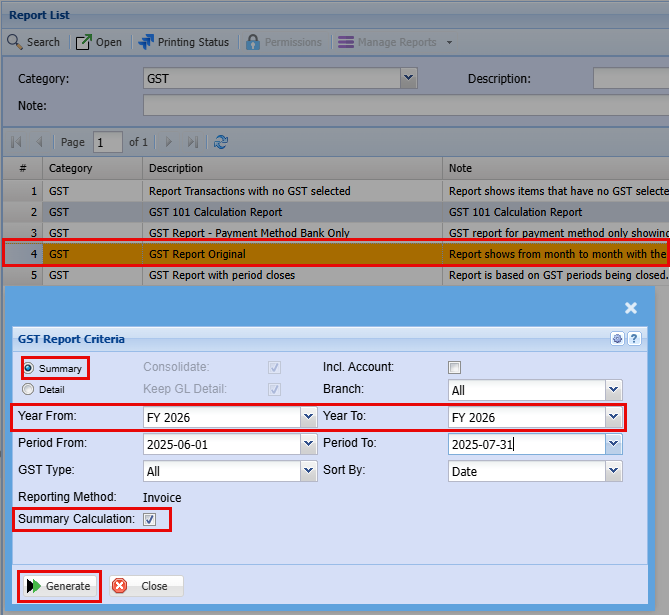Viewport: 670px width, 615px height.
Task: Toggle the Summary Calculation checkbox
Action: (150, 519)
